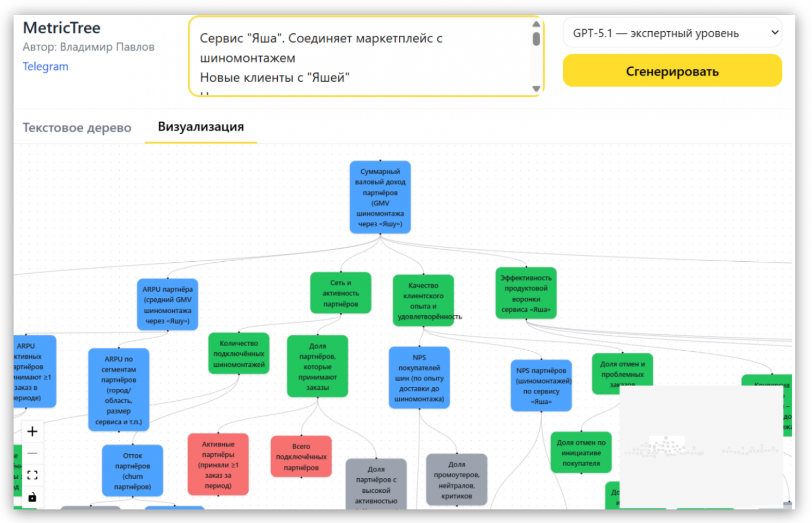Click the minimap in the canvas corner

coord(700,447)
